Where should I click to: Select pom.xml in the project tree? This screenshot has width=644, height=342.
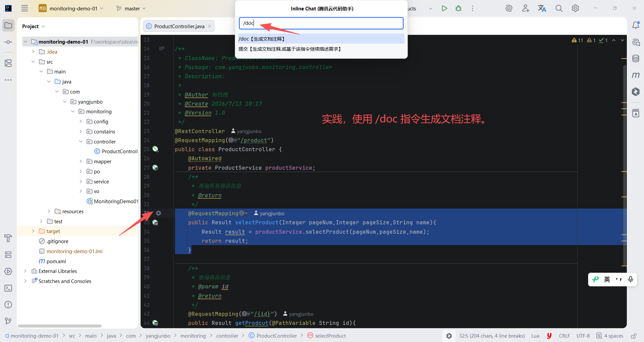[56, 261]
